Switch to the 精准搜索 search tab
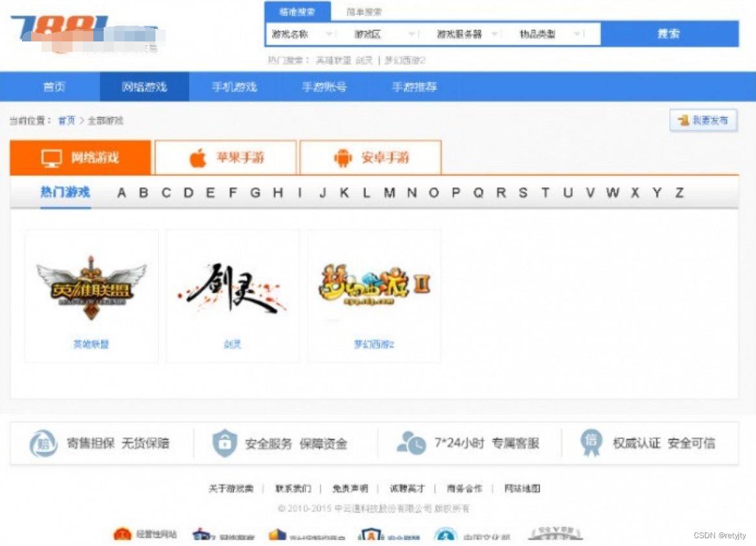 click(x=297, y=12)
